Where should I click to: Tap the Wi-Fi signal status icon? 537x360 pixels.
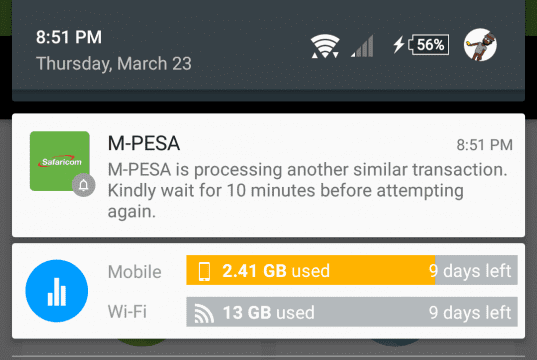pos(325,46)
